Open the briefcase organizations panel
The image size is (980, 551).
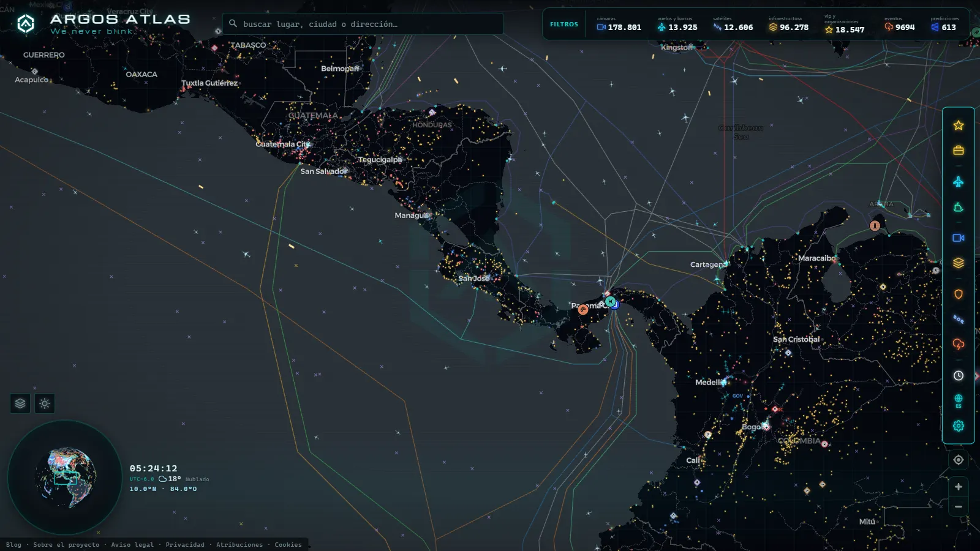point(959,151)
